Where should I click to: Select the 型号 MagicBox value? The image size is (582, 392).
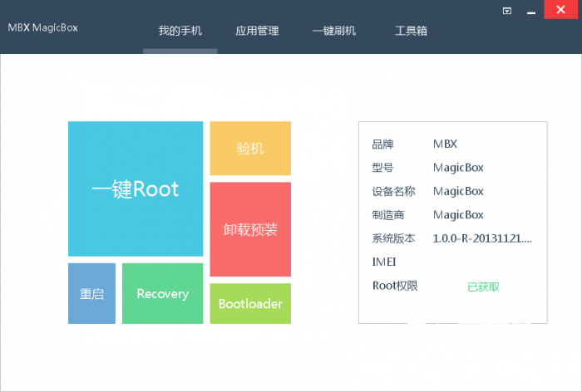pyautogui.click(x=458, y=167)
